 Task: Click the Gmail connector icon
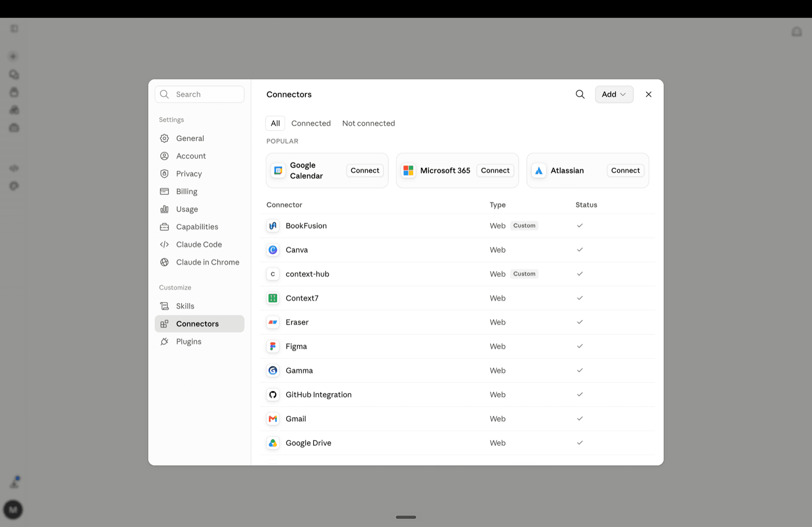pos(273,419)
